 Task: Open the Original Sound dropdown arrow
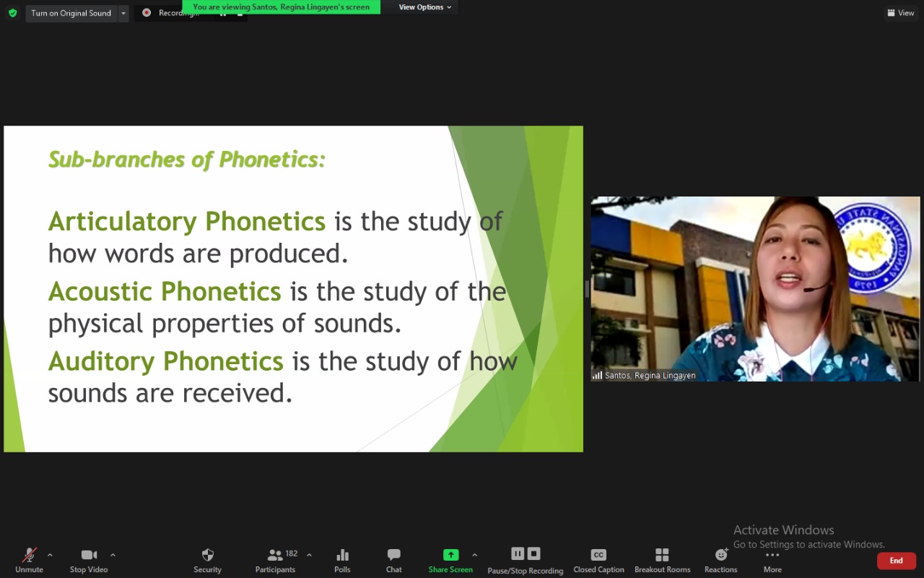[123, 13]
